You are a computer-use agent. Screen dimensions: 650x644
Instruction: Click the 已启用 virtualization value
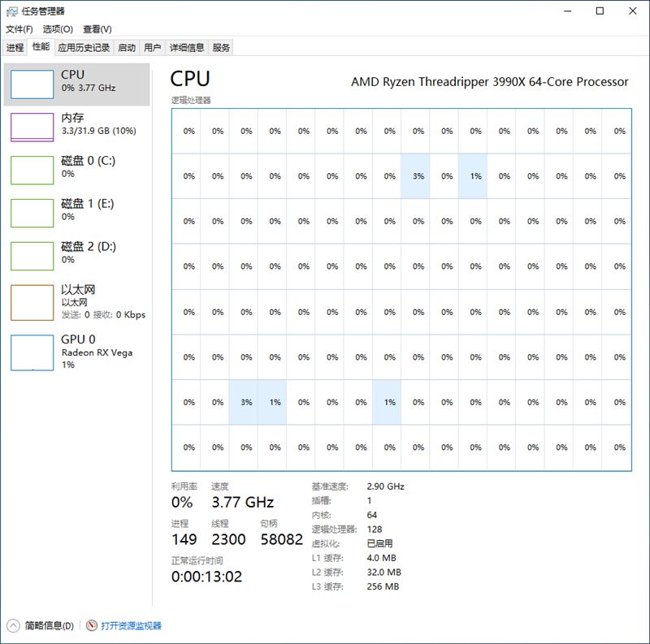tap(379, 543)
